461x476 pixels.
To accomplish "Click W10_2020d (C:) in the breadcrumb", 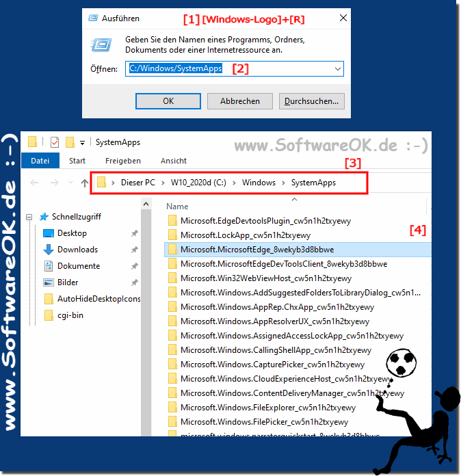I will pos(198,183).
